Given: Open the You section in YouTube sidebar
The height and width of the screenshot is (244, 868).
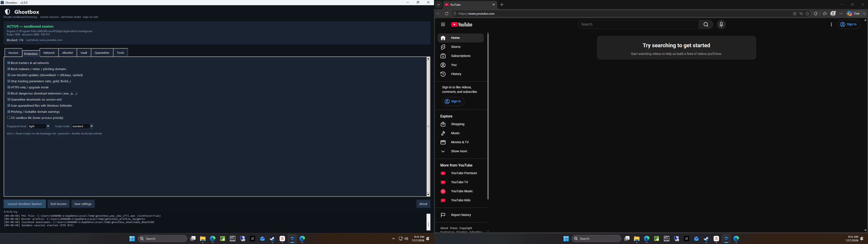Looking at the screenshot, I should (x=460, y=65).
